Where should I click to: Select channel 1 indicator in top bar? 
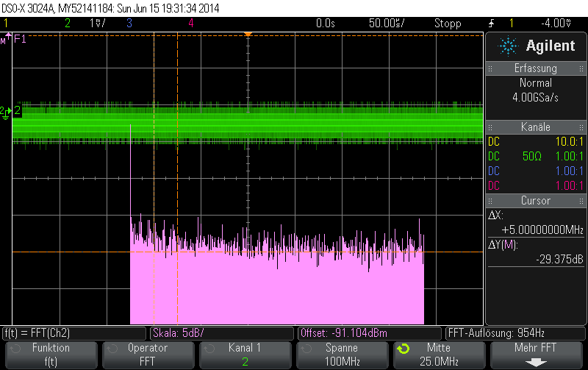[x=6, y=24]
